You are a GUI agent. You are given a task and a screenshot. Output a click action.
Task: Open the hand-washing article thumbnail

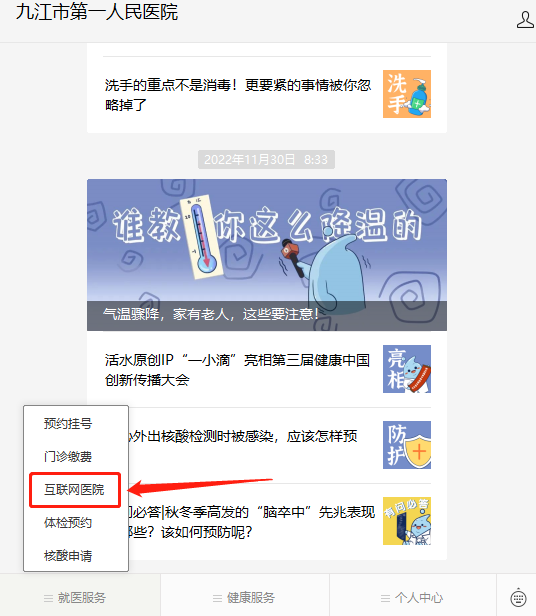tap(407, 94)
